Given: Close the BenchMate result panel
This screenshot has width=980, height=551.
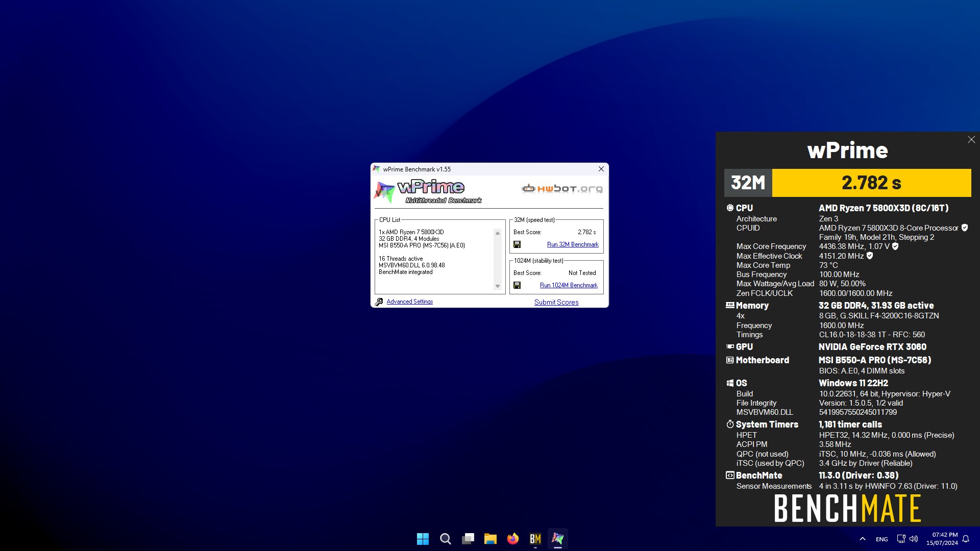Looking at the screenshot, I should click(971, 140).
